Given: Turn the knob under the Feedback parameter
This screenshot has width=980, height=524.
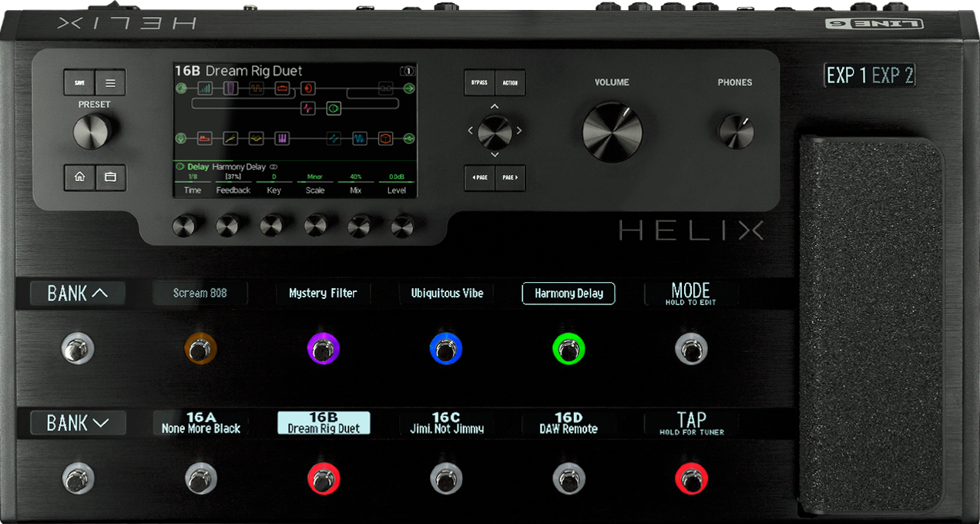Looking at the screenshot, I should pyautogui.click(x=229, y=226).
